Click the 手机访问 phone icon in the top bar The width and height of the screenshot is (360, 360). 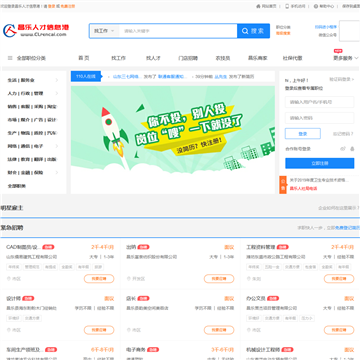point(287,6)
